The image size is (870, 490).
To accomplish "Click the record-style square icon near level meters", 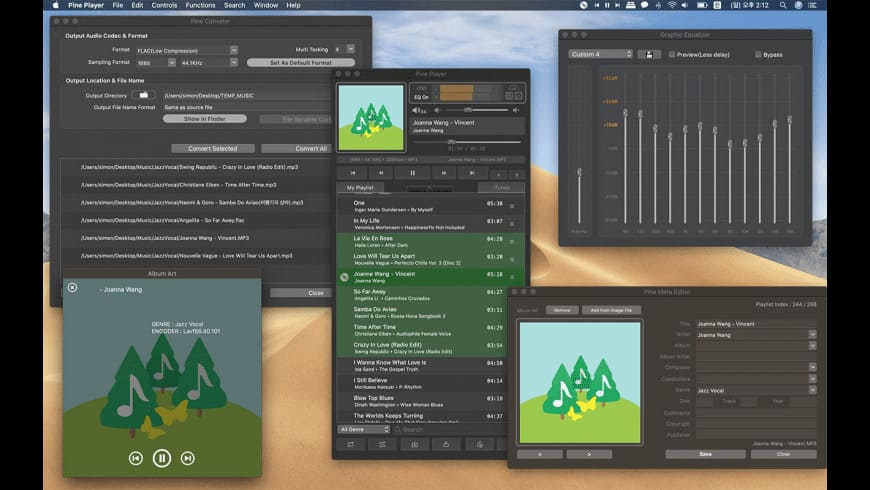I will 518,96.
